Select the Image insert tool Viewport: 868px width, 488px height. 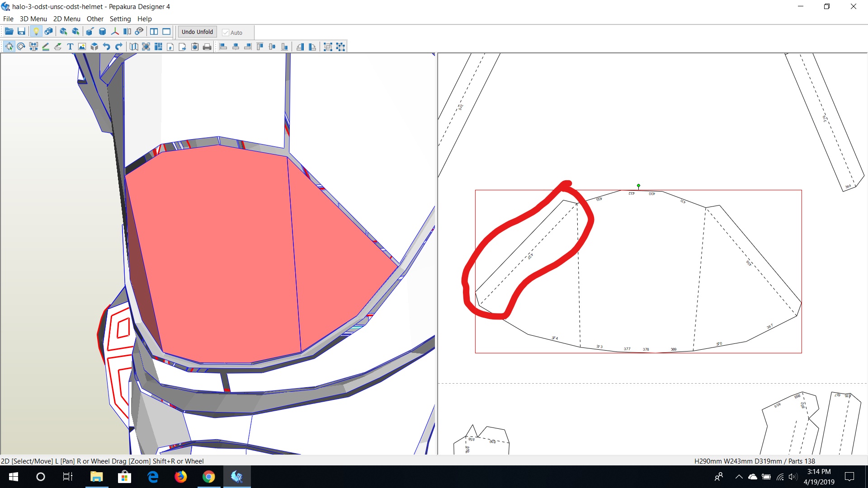(x=82, y=47)
